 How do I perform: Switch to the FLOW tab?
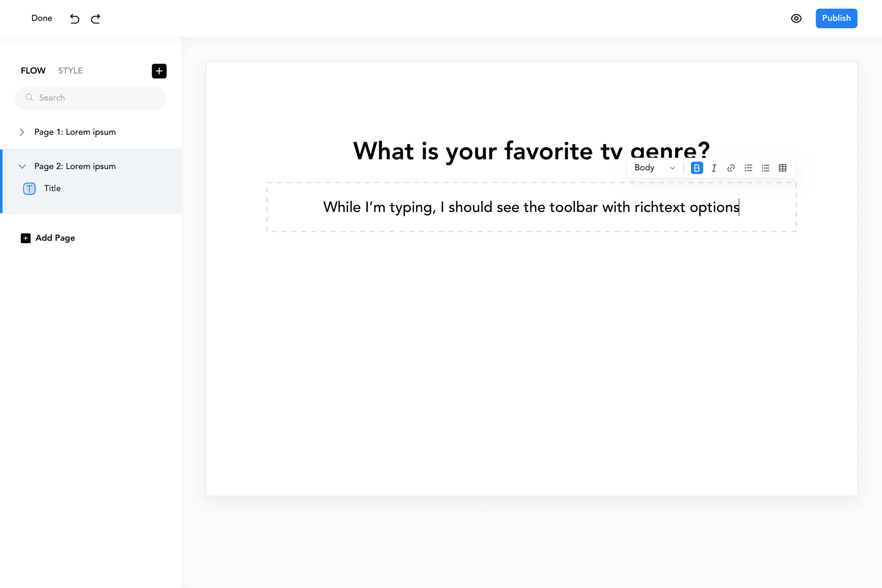(33, 71)
